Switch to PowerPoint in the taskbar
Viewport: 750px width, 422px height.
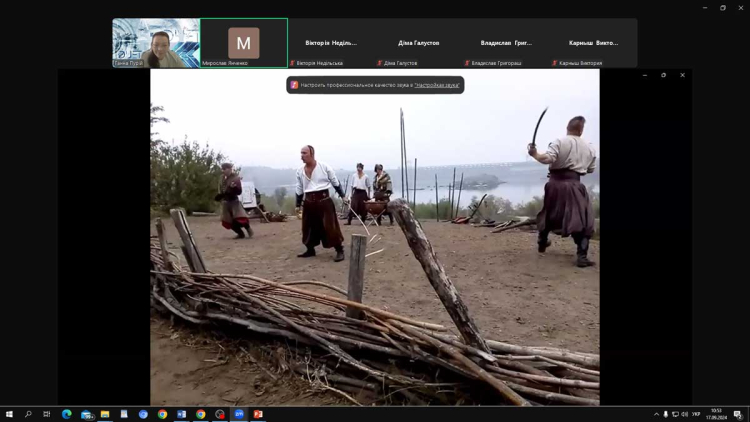[257, 414]
